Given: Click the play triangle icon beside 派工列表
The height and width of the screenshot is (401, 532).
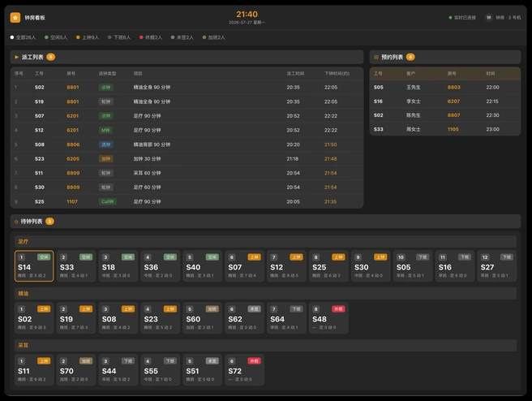Looking at the screenshot, I should (16, 57).
